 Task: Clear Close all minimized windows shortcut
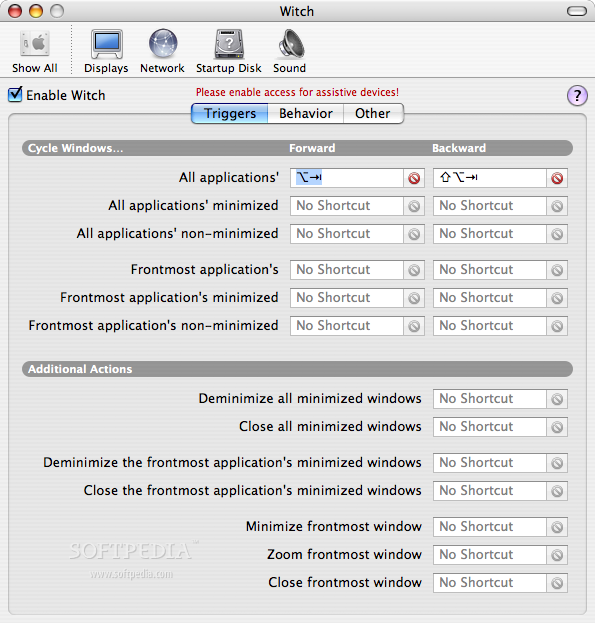tap(557, 427)
